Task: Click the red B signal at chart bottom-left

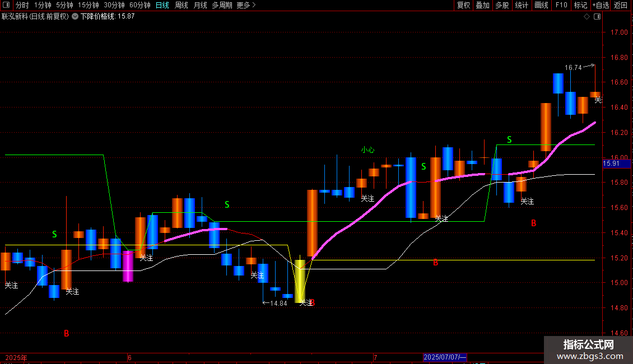Action: pos(67,333)
